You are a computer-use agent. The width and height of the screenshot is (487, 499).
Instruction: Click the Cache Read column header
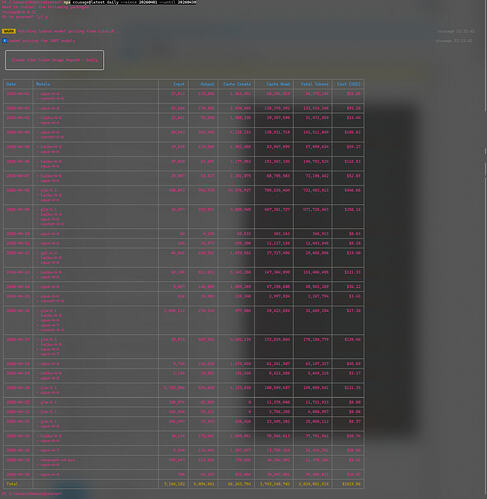click(278, 84)
